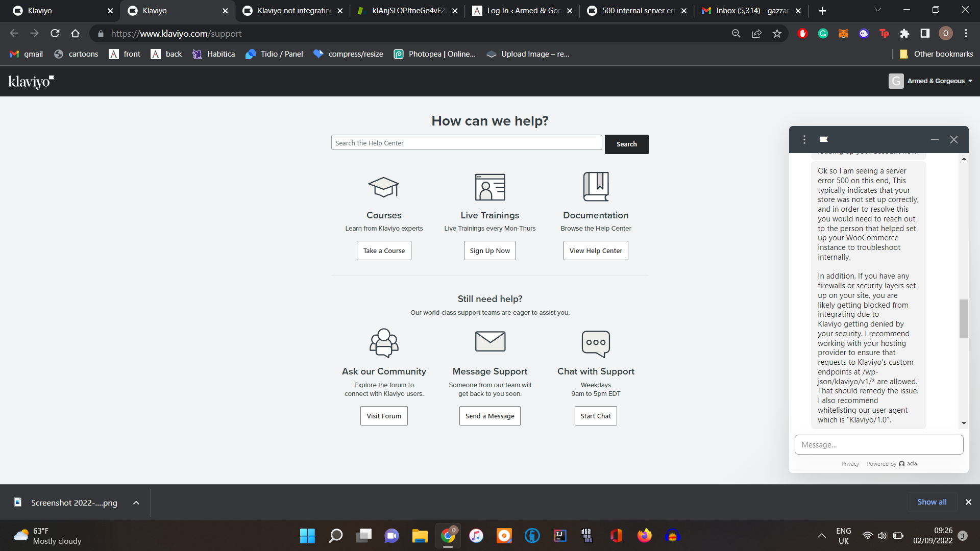
Task: Close the downloads bar
Action: tap(968, 502)
